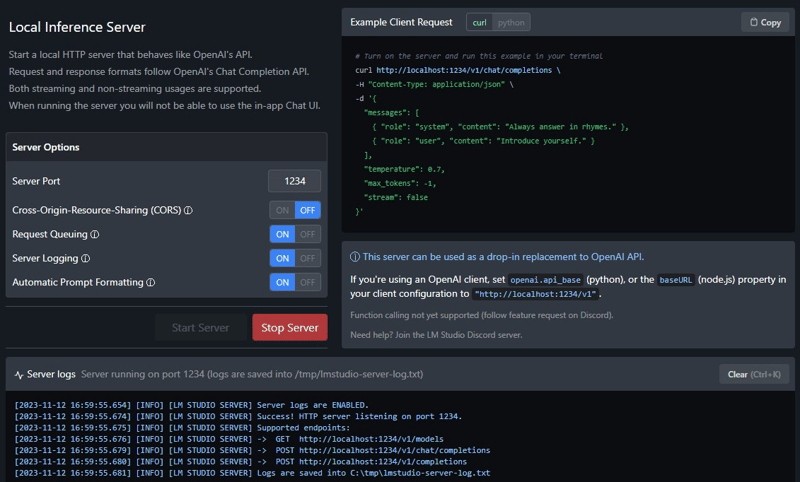Image resolution: width=800 pixels, height=482 pixels.
Task: Click the info icon next to Cross-Origin-Resource-Sharing
Action: coord(188,211)
